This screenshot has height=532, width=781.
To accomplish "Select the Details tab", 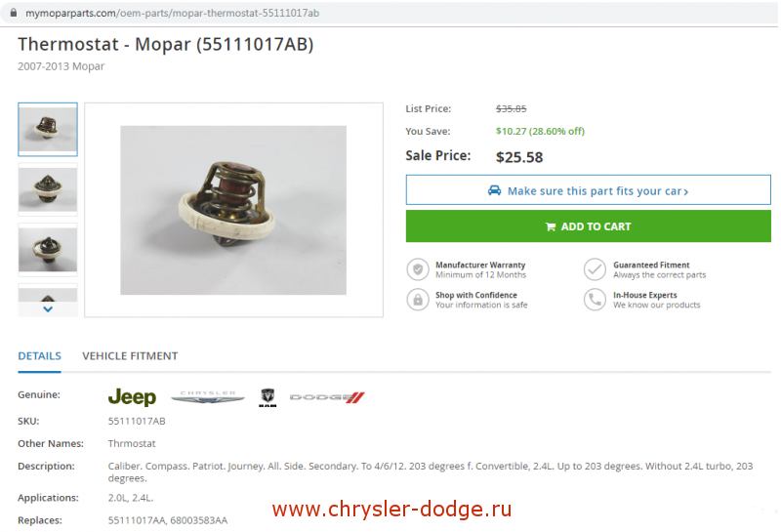I will click(39, 355).
